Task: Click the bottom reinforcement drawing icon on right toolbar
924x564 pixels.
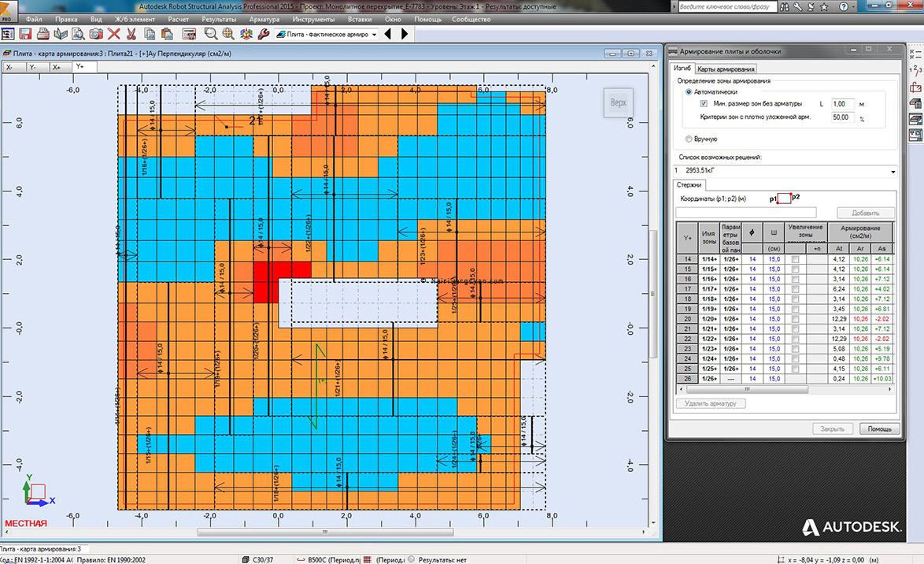Action: (915, 135)
